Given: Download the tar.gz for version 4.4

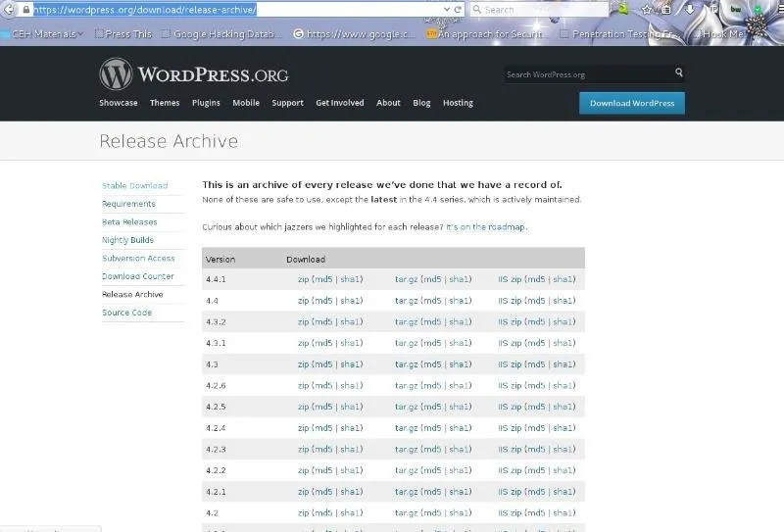Looking at the screenshot, I should tap(406, 301).
